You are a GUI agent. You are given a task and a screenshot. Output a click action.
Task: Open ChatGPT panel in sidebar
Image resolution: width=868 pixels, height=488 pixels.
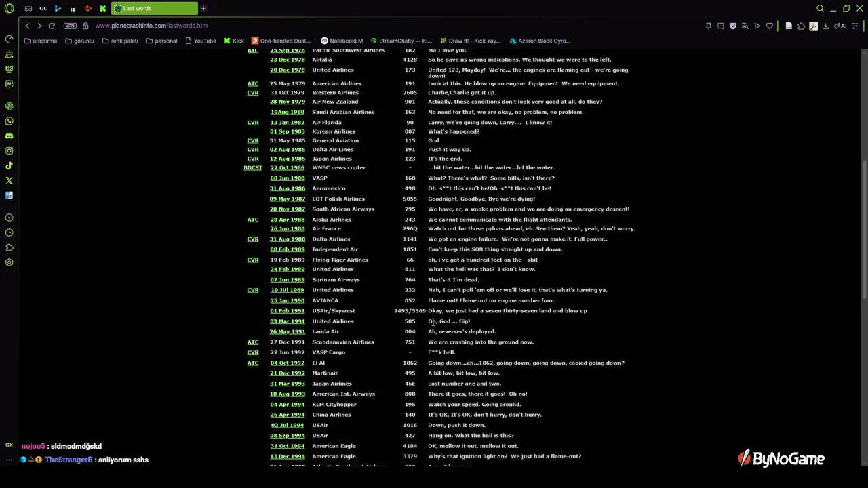pyautogui.click(x=9, y=106)
